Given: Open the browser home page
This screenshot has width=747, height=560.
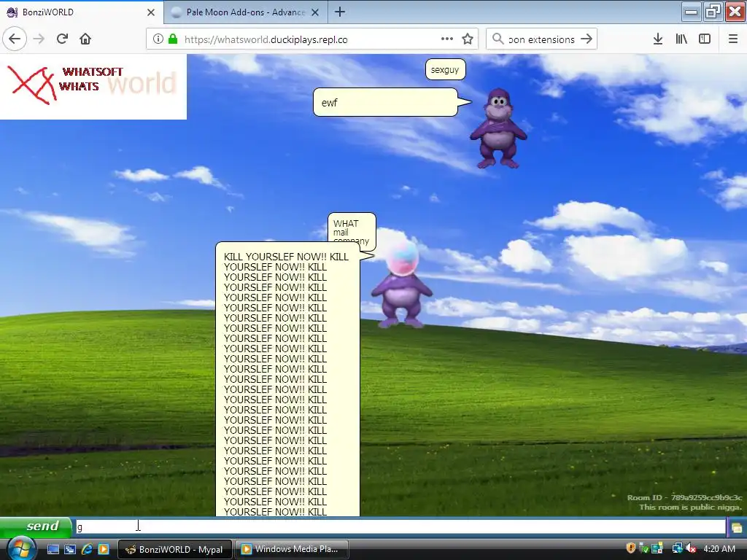Looking at the screenshot, I should pos(85,39).
